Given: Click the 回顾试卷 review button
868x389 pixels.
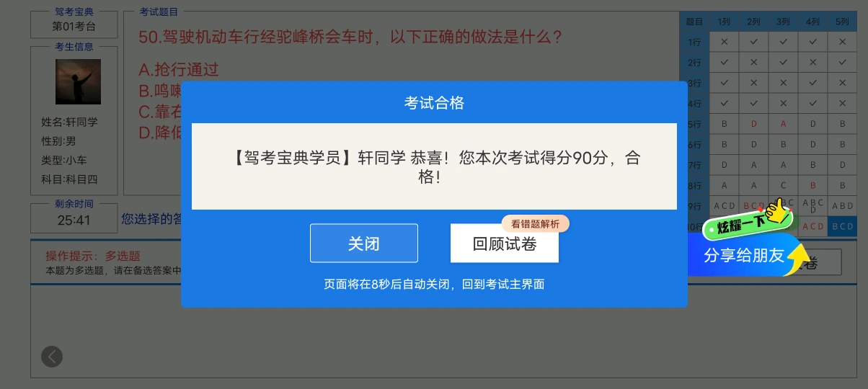Looking at the screenshot, I should point(505,243).
